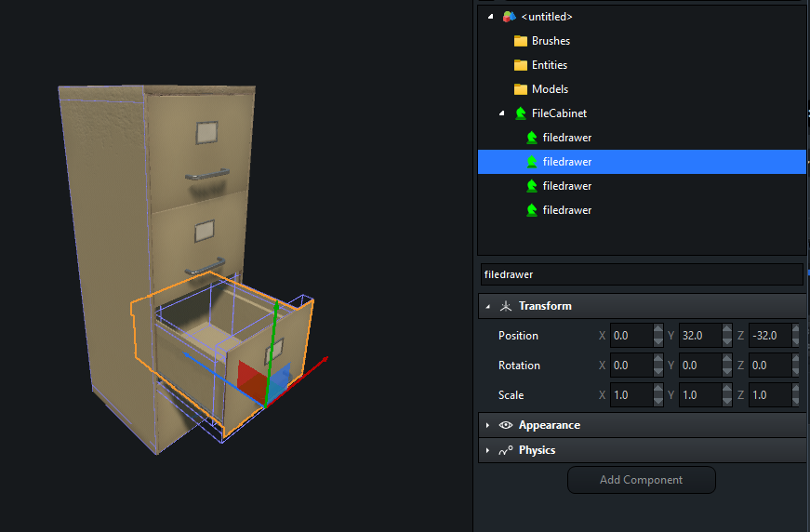Click the filedrawer name input field

[642, 274]
